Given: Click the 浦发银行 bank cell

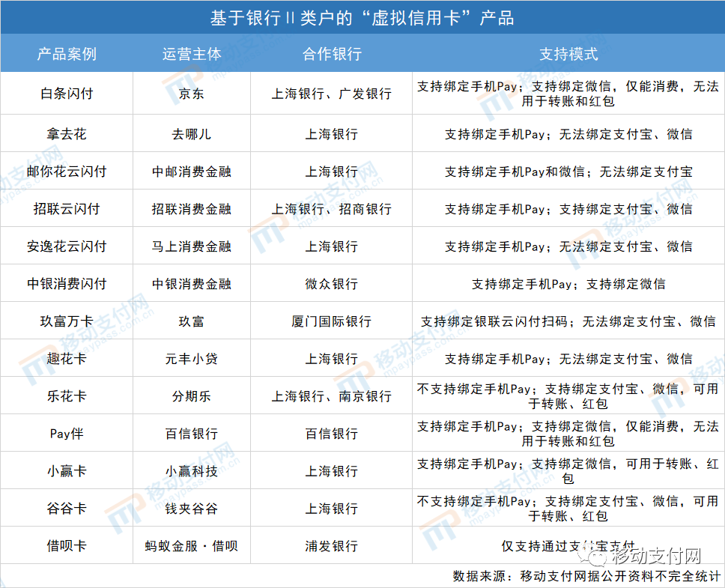Looking at the screenshot, I should click(332, 546).
